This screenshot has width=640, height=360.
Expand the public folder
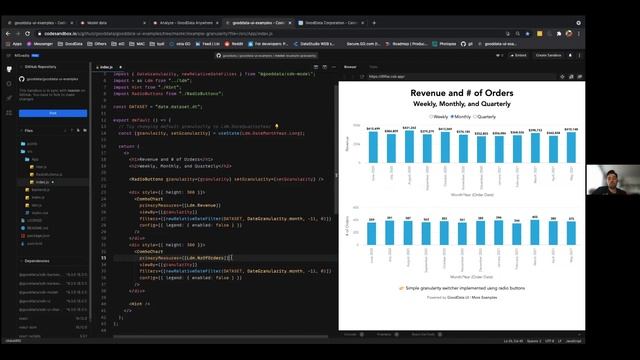pyautogui.click(x=29, y=144)
